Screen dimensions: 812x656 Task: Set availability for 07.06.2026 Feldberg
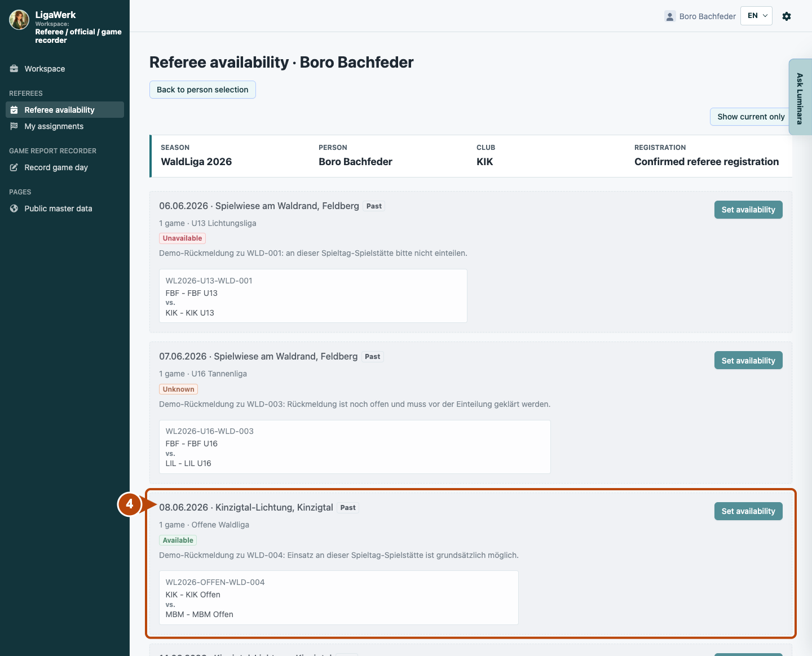click(x=748, y=361)
